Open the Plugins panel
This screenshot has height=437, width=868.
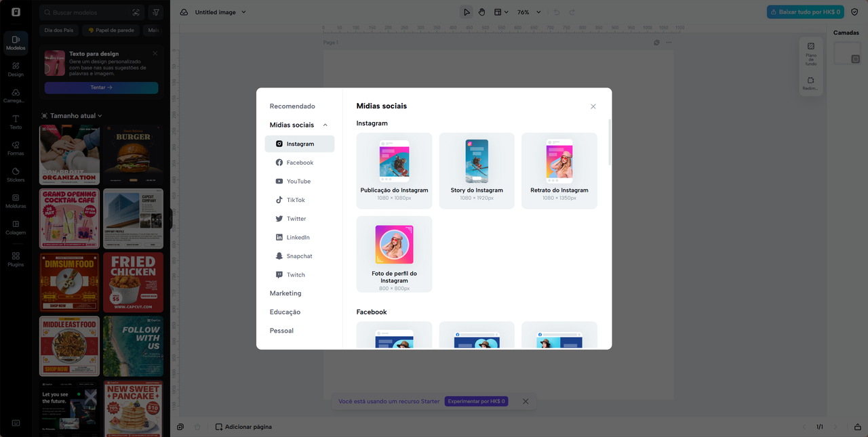16,259
